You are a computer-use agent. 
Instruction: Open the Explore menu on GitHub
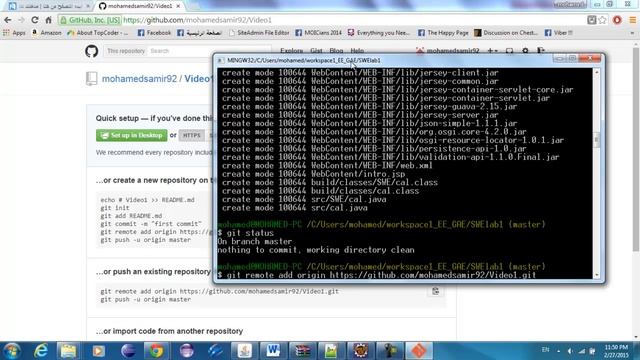tap(291, 51)
